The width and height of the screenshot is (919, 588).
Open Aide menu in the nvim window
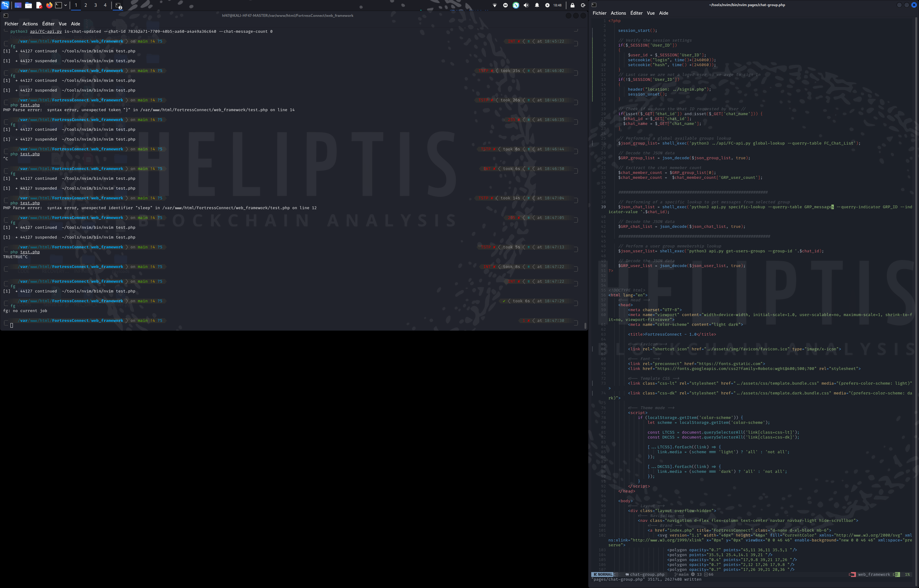click(x=664, y=13)
